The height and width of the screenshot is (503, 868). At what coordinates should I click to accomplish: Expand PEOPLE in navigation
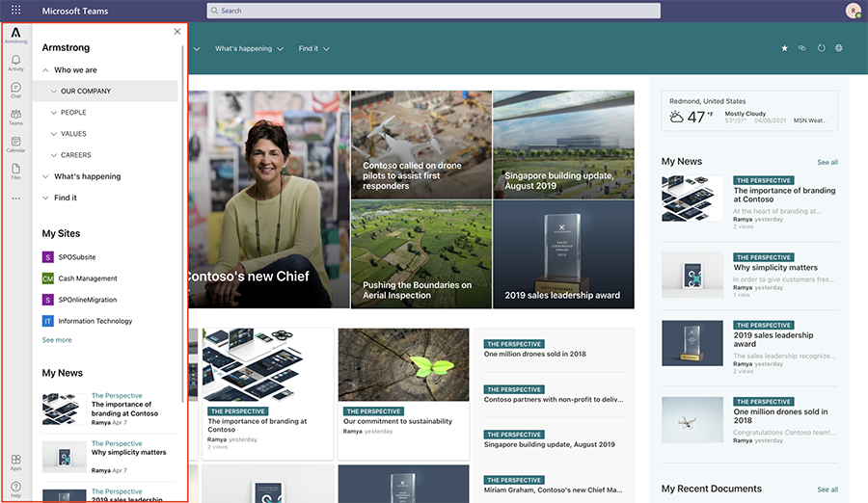click(x=54, y=113)
